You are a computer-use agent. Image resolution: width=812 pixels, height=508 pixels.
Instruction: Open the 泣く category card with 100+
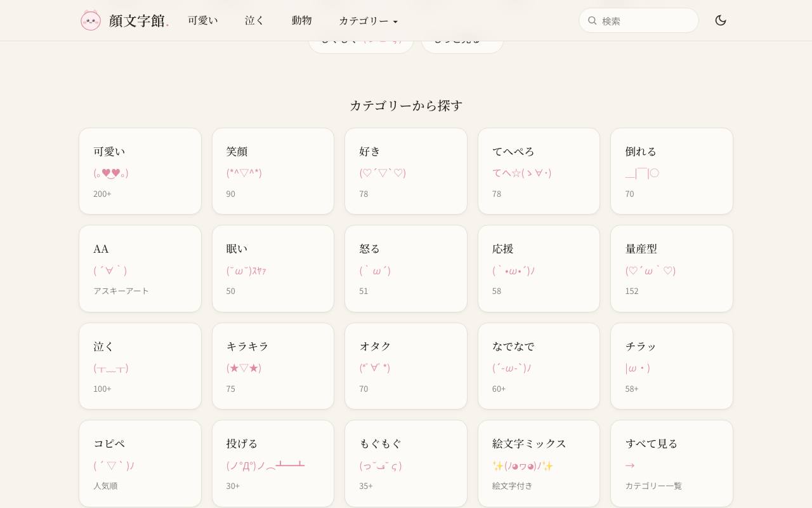pos(140,366)
